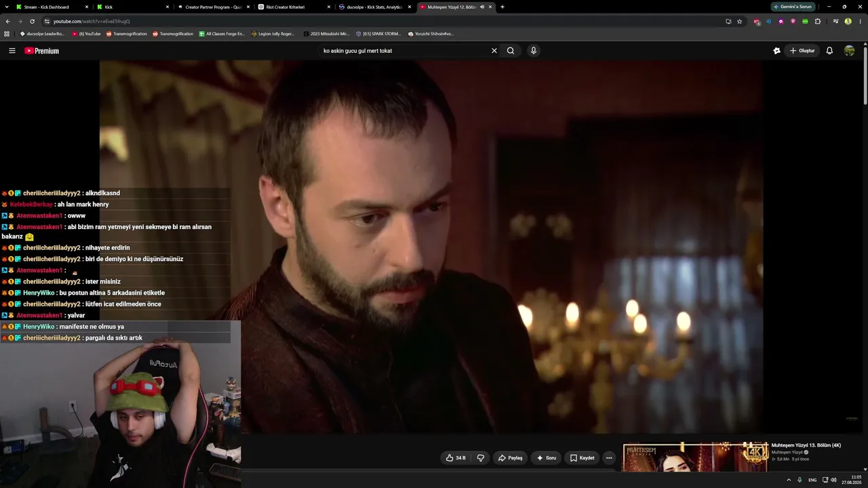The width and height of the screenshot is (868, 488).
Task: Start voice search with the microphone
Action: tap(534, 51)
